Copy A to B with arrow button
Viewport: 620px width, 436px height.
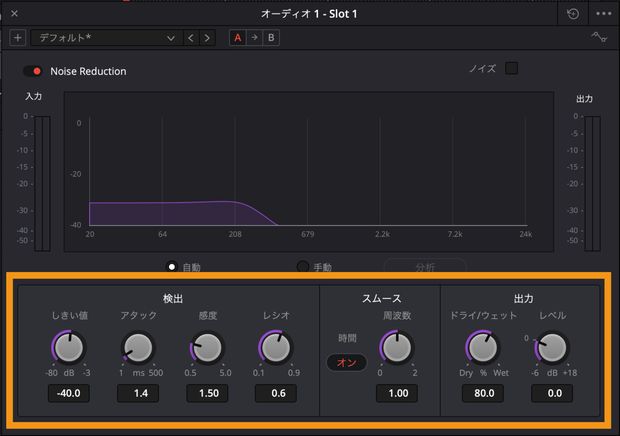254,38
